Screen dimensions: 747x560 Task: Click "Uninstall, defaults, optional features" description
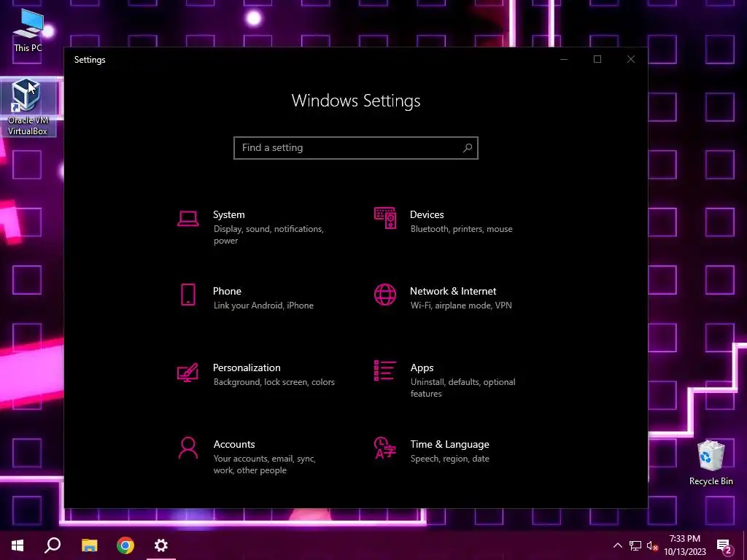point(463,388)
